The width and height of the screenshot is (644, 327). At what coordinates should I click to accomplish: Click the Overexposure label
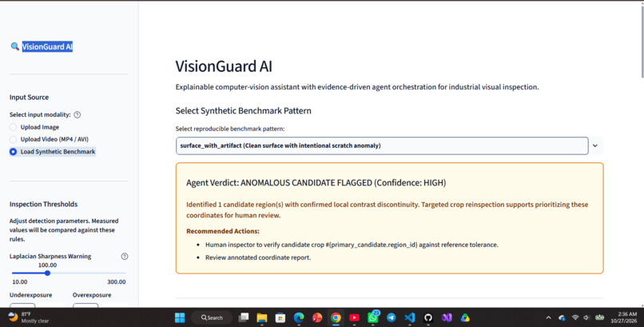[x=92, y=295]
